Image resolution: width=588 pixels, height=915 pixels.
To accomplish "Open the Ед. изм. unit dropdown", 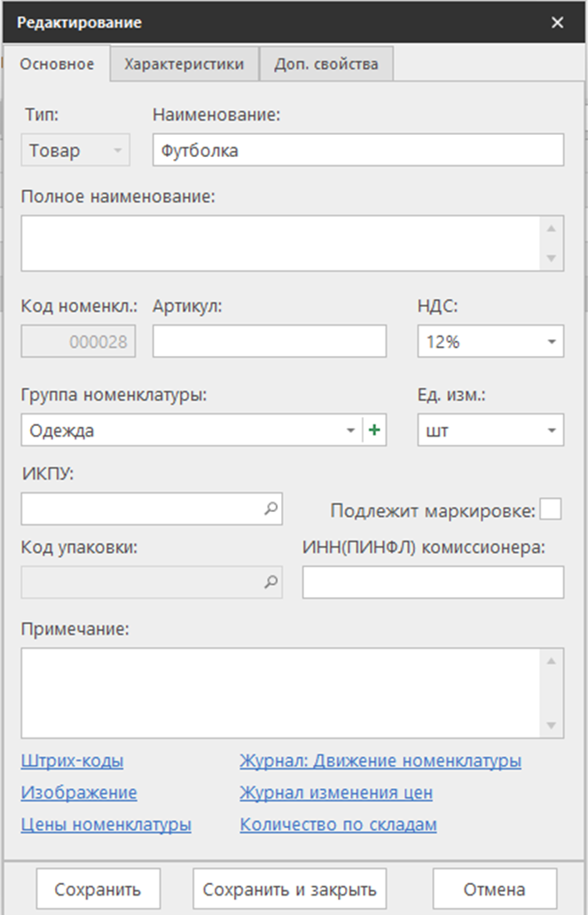I will pos(551,431).
